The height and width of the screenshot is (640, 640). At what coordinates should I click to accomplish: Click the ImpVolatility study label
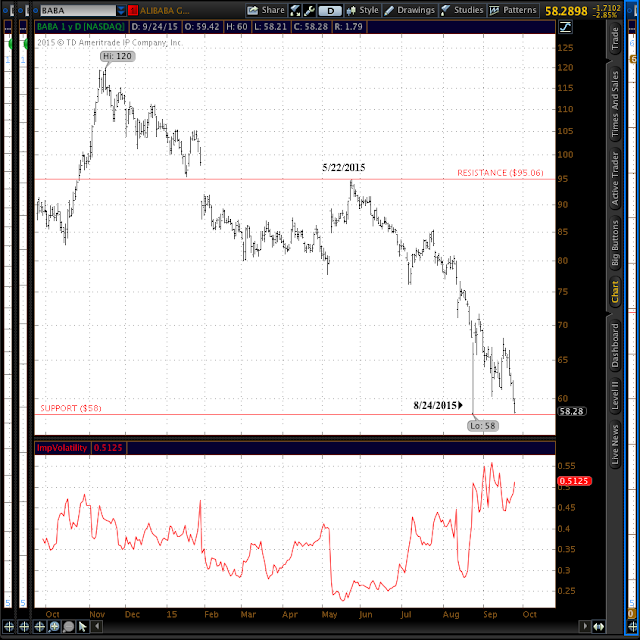click(62, 448)
